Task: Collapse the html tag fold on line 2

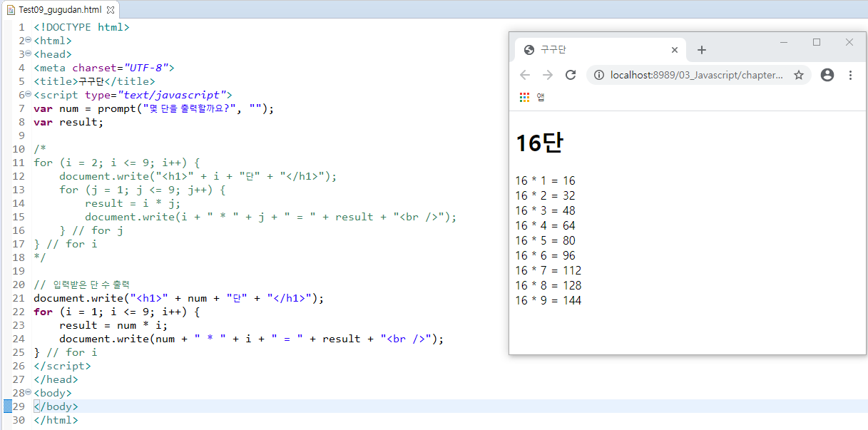Action: 29,40
